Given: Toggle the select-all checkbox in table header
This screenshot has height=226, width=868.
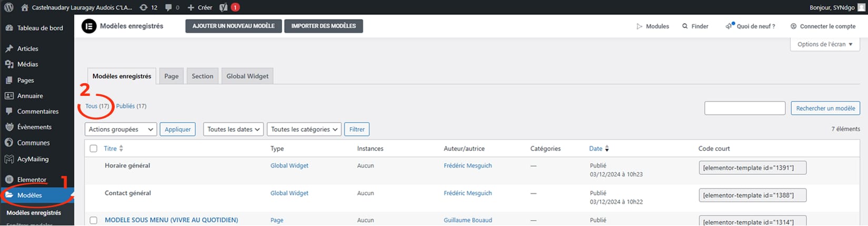Looking at the screenshot, I should pyautogui.click(x=94, y=149).
